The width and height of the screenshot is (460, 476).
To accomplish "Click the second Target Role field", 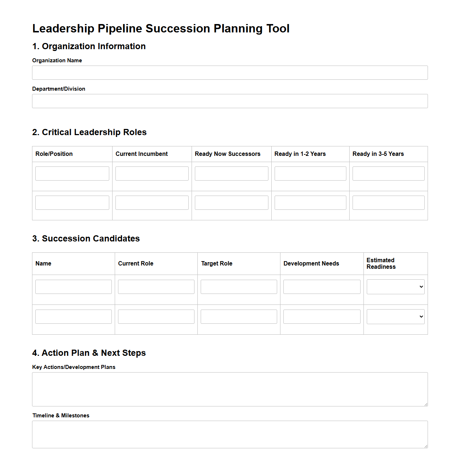I will 239,316.
